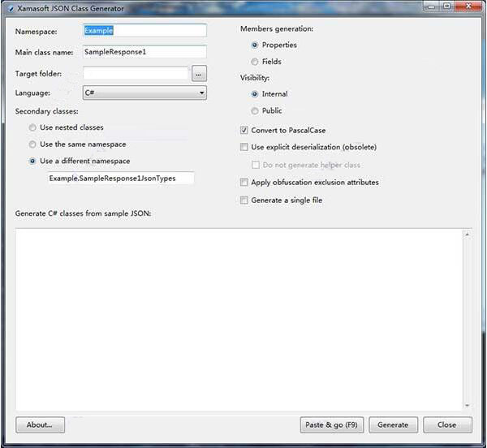487x448 pixels.
Task: Click the Target folder text field
Action: (x=136, y=74)
